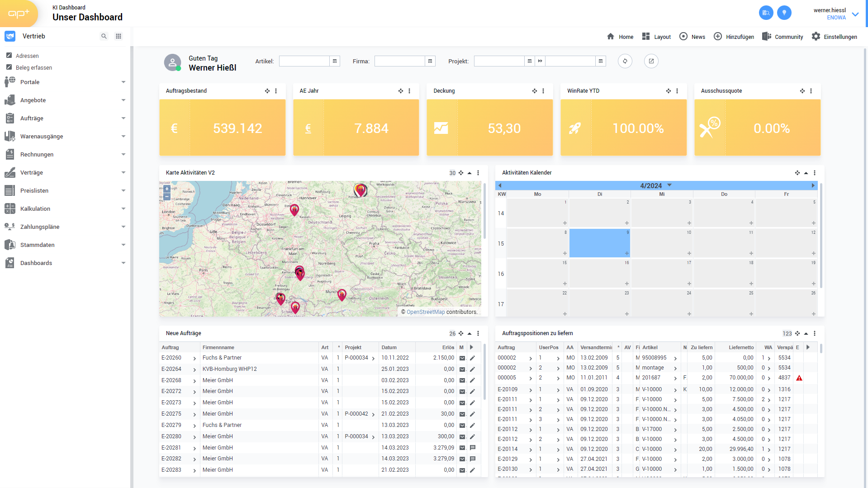Open the 4/2024 month dropdown in the calendar
The height and width of the screenshot is (488, 868).
tap(669, 185)
